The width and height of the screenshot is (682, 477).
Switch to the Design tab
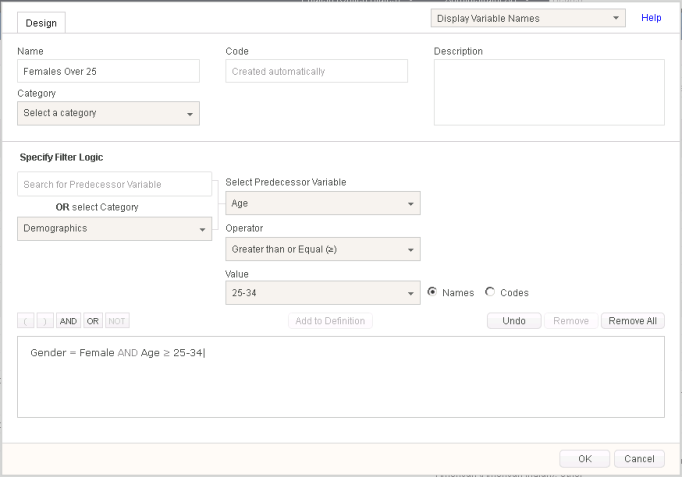(x=41, y=23)
